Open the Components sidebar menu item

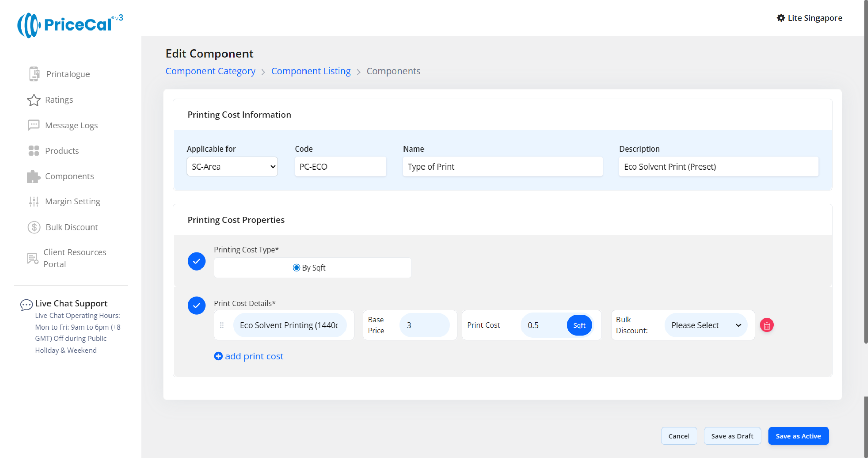69,176
